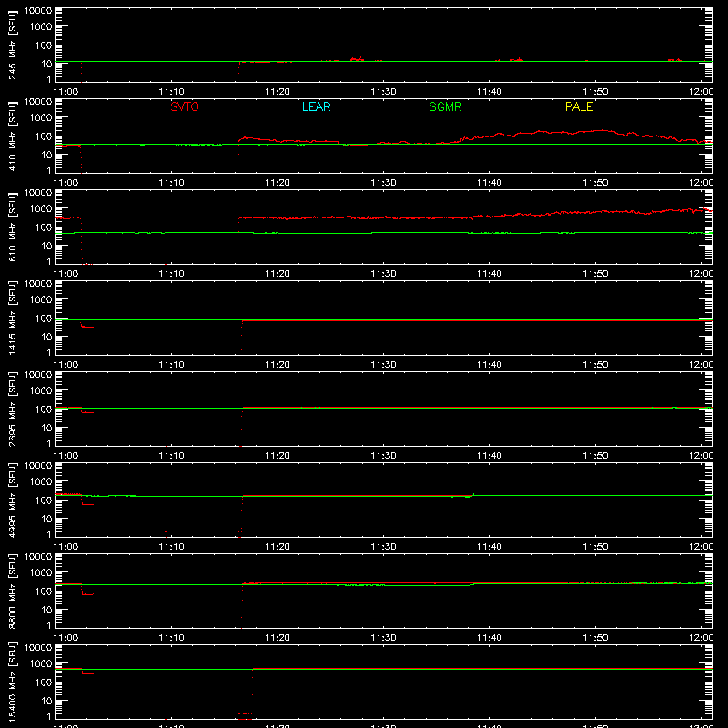Screen dimensions: 728x728
Task: Select the 1415 MHz [SFU] axis title
Action: [12, 318]
